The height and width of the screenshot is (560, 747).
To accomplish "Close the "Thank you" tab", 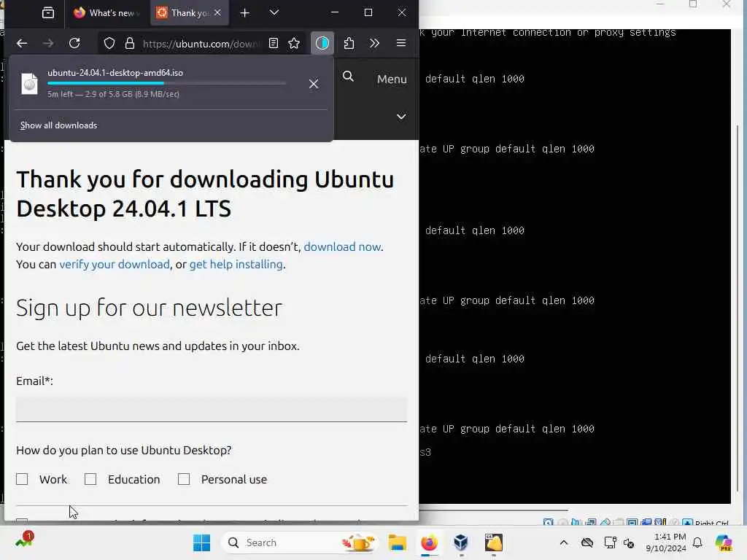I will [x=217, y=13].
